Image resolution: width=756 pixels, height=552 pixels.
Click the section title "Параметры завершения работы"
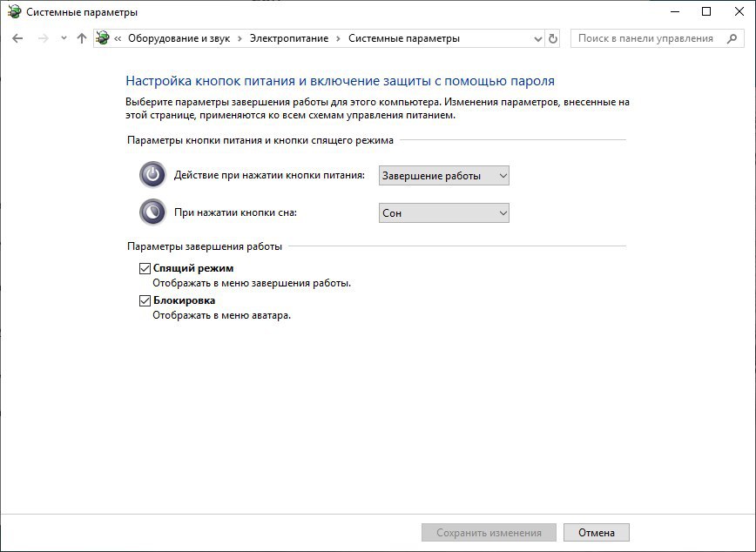pyautogui.click(x=205, y=246)
